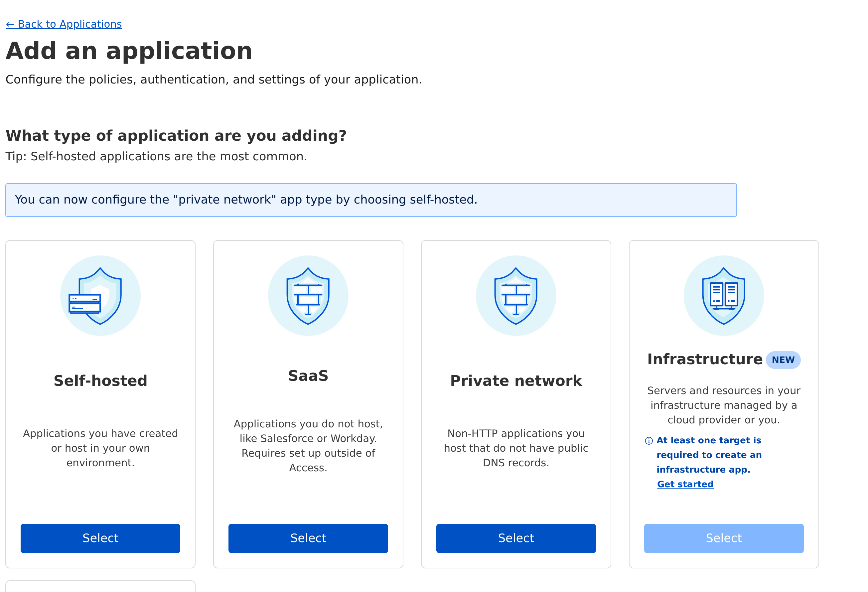The image size is (868, 592).
Task: Click the Private network shield icon
Action: click(516, 296)
